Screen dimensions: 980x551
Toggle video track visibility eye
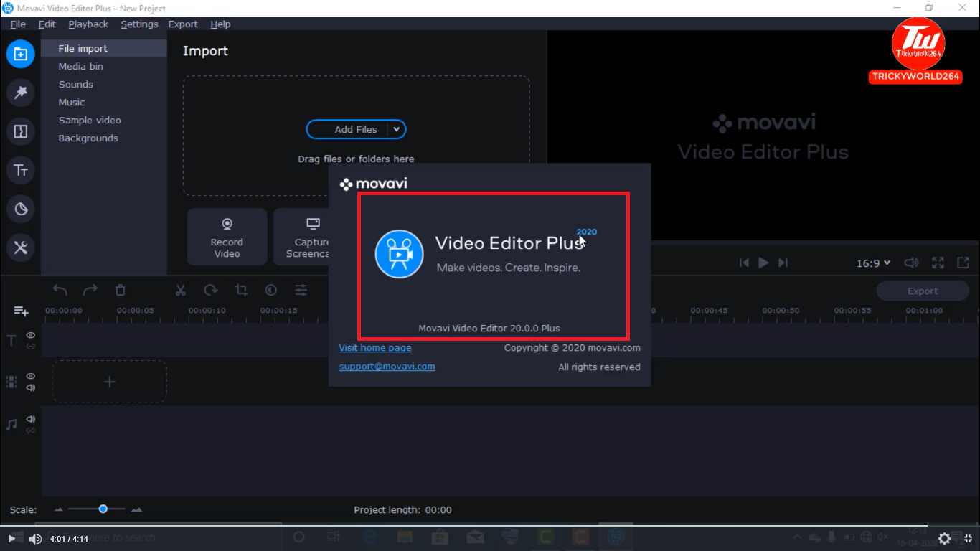click(31, 376)
